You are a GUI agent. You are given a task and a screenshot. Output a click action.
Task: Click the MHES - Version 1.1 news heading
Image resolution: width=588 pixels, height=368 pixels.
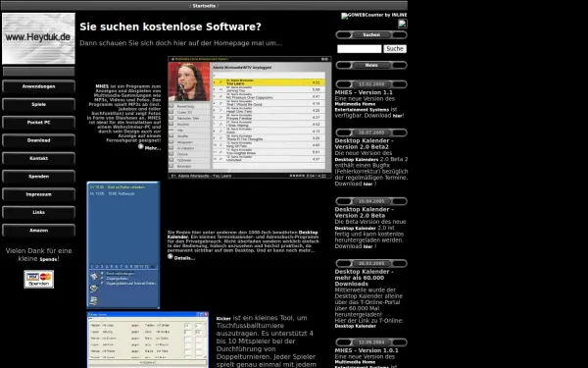364,92
